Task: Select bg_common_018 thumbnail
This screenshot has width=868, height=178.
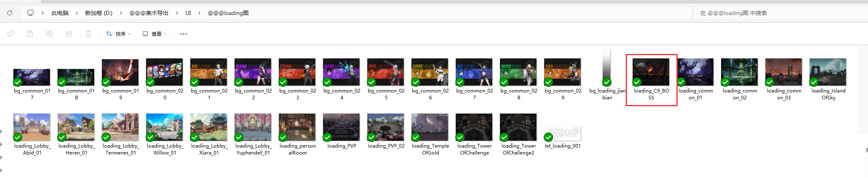Action: point(76,77)
